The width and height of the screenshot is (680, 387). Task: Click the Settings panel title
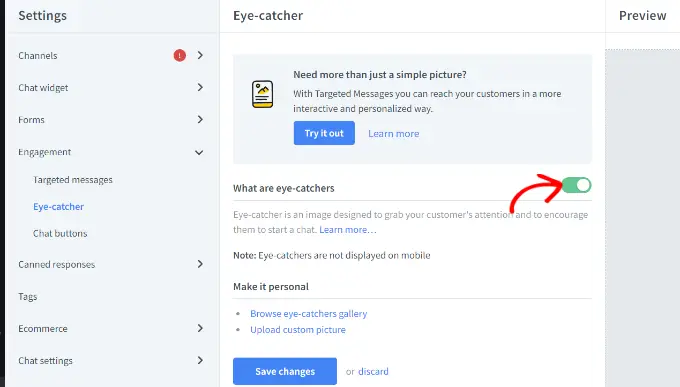(42, 16)
